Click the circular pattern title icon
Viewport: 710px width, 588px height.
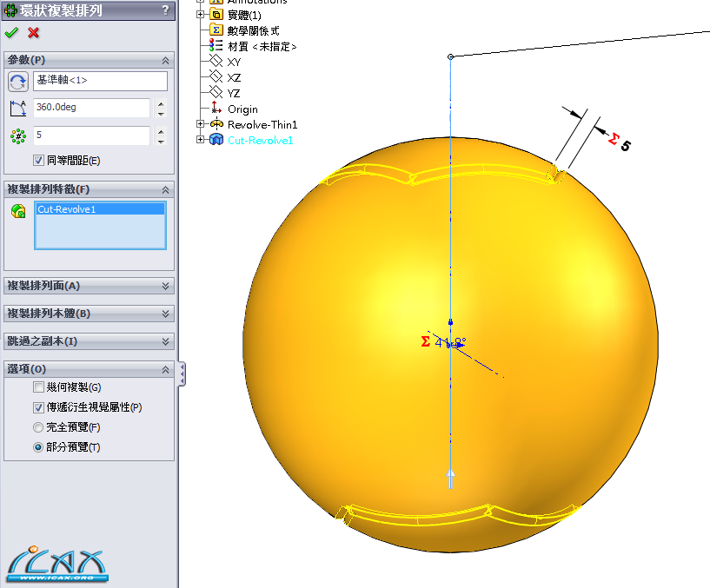tap(11, 10)
